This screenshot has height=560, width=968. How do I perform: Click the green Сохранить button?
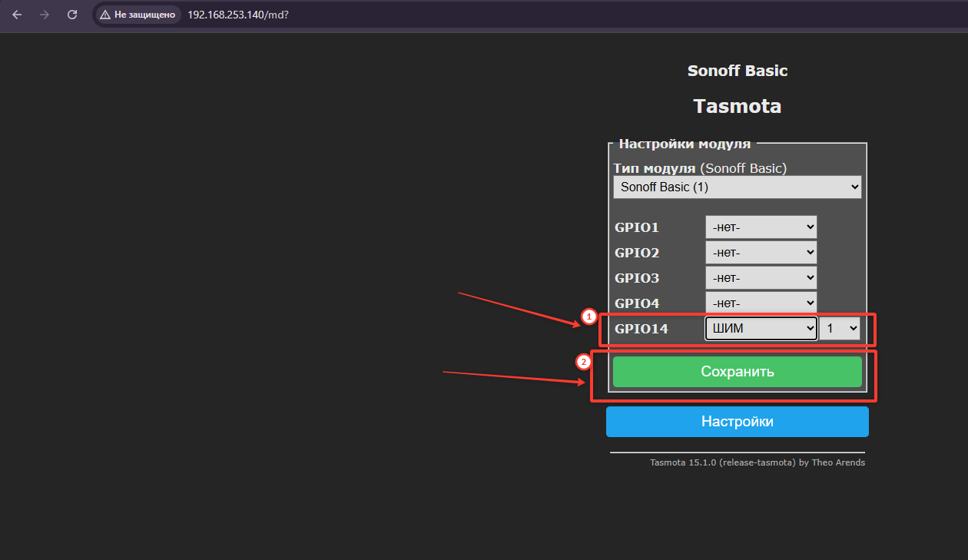738,372
